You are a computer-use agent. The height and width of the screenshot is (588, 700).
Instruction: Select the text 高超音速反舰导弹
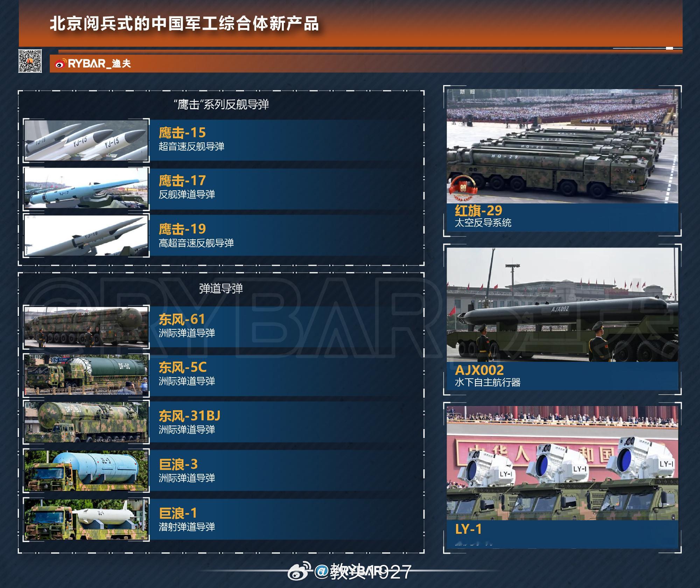coord(196,243)
